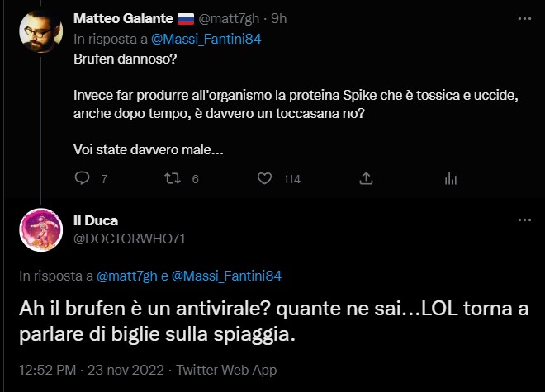This screenshot has height=392, width=545.
Task: Click the Twitter Web App source label
Action: [228, 370]
